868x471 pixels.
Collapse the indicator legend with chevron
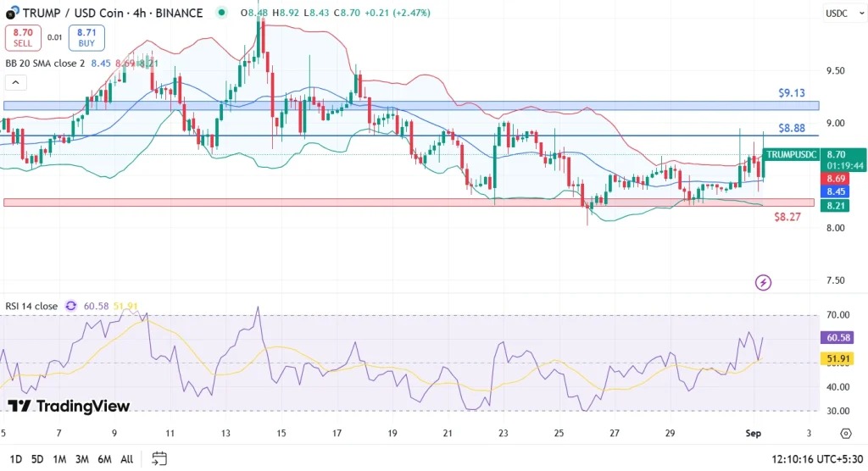tap(14, 82)
